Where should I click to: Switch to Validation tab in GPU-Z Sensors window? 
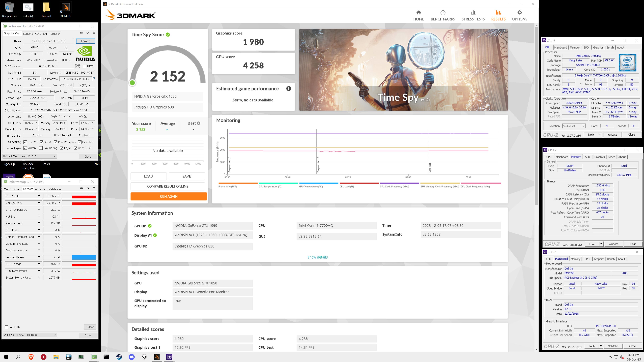point(55,189)
